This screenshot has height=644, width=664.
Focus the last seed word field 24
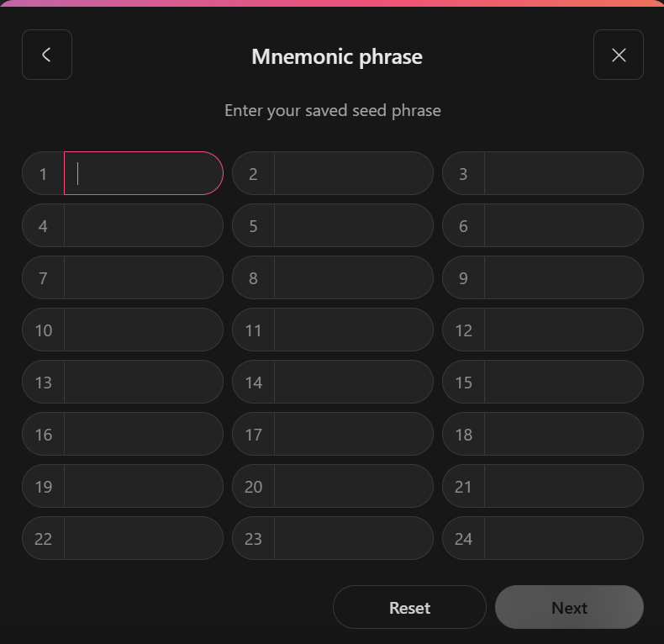pos(563,539)
